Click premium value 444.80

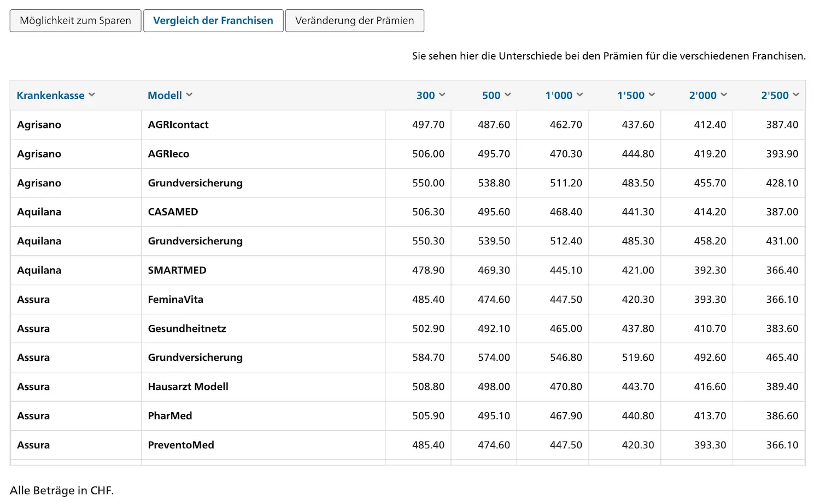pyautogui.click(x=638, y=154)
